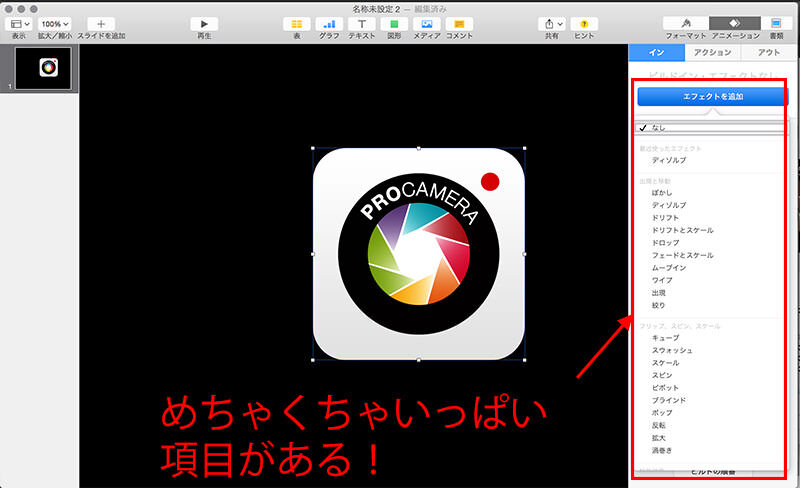The image size is (800, 488).
Task: Insert a table using the 表 icon
Action: tap(296, 24)
